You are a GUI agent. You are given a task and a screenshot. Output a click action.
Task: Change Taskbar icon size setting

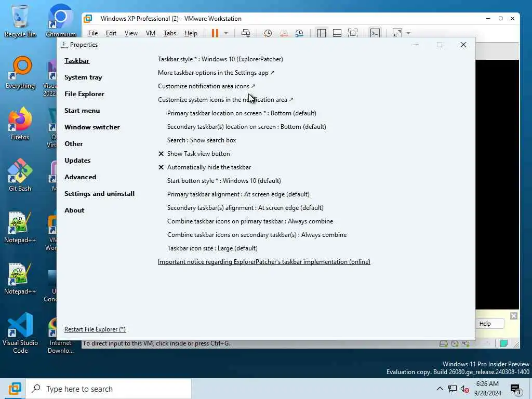tap(212, 248)
